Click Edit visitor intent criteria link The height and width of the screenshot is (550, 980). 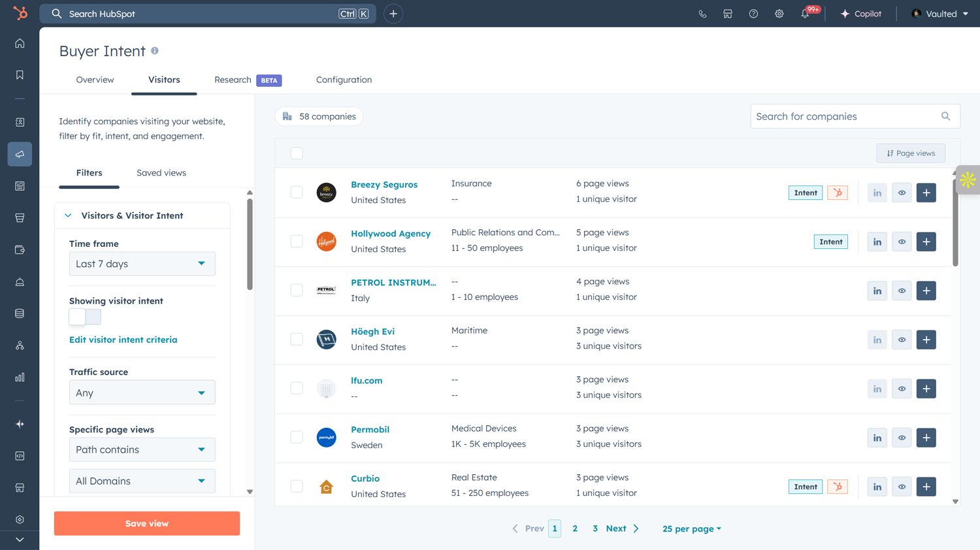(x=123, y=340)
